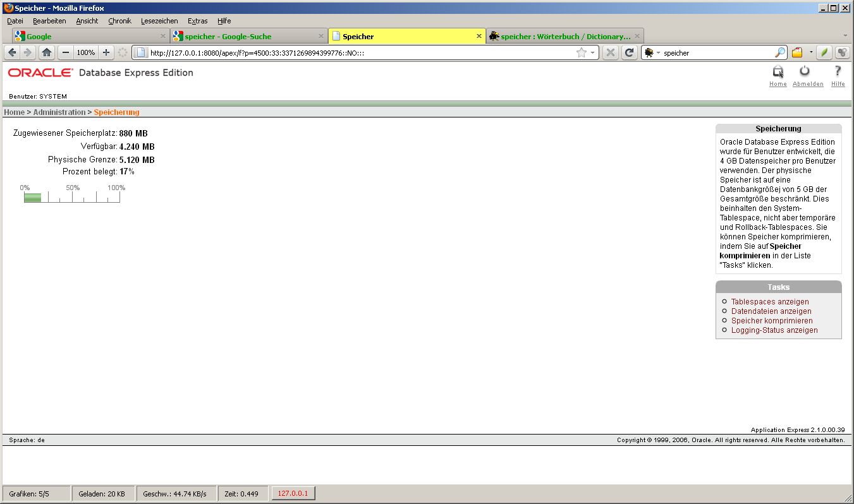The width and height of the screenshot is (854, 504).
Task: Click the 'Geschw.: 44.74 KB/s' status entry
Action: [x=175, y=494]
